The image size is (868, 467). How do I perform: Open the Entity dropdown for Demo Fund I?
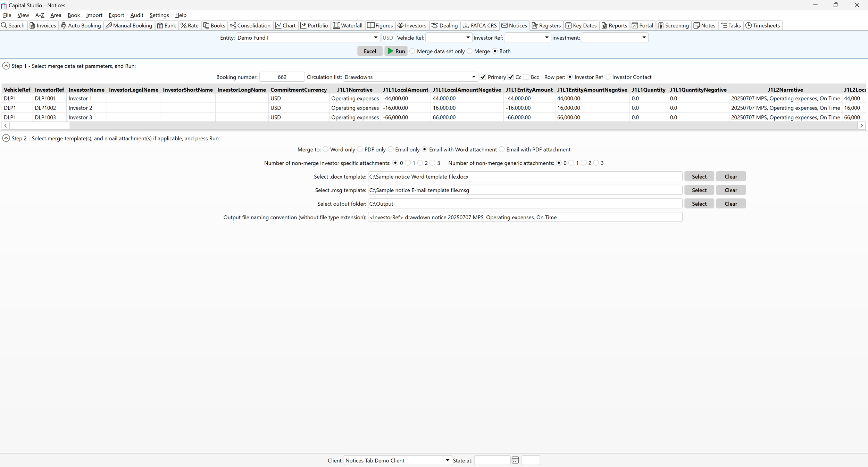[376, 38]
